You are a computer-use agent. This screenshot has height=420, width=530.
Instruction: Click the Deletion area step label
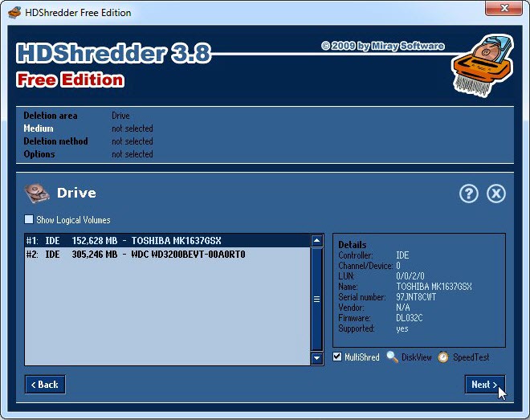tap(51, 116)
